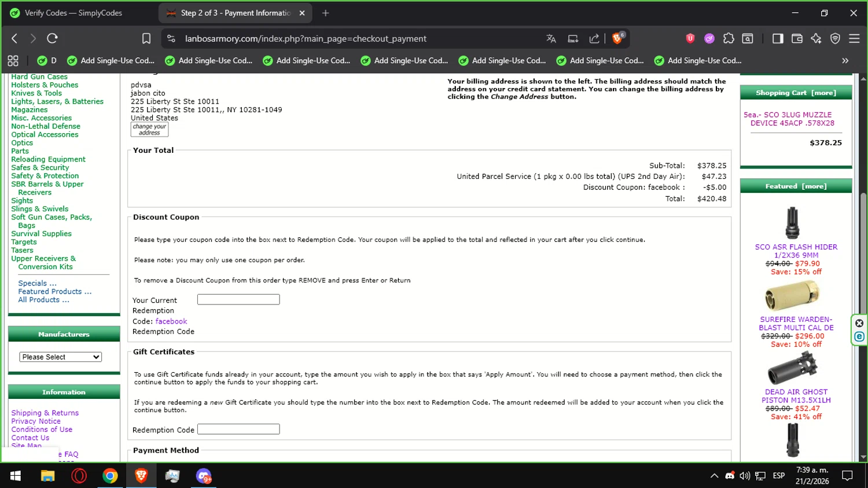Click the current coupon code 'facebook' link
Screen dimensions: 868x488
(171, 321)
